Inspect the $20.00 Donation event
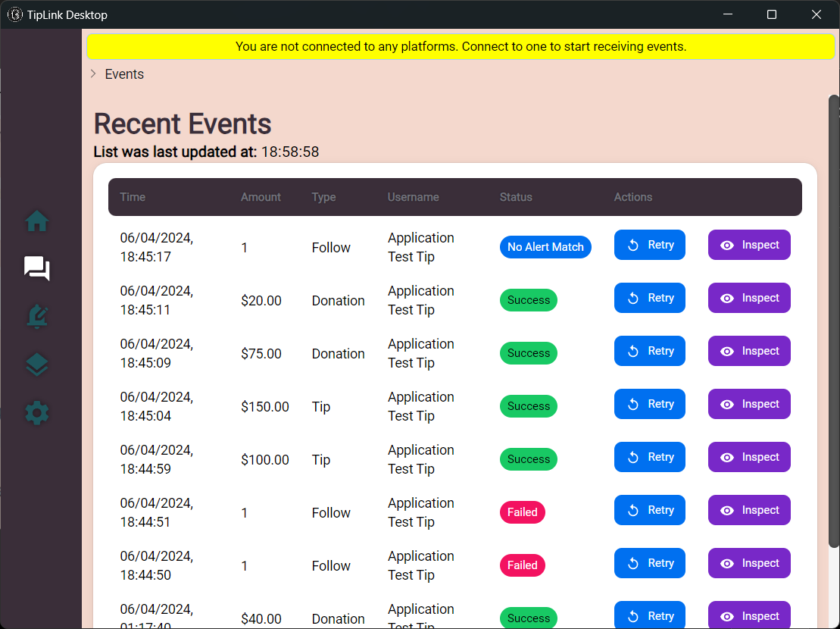 point(748,298)
